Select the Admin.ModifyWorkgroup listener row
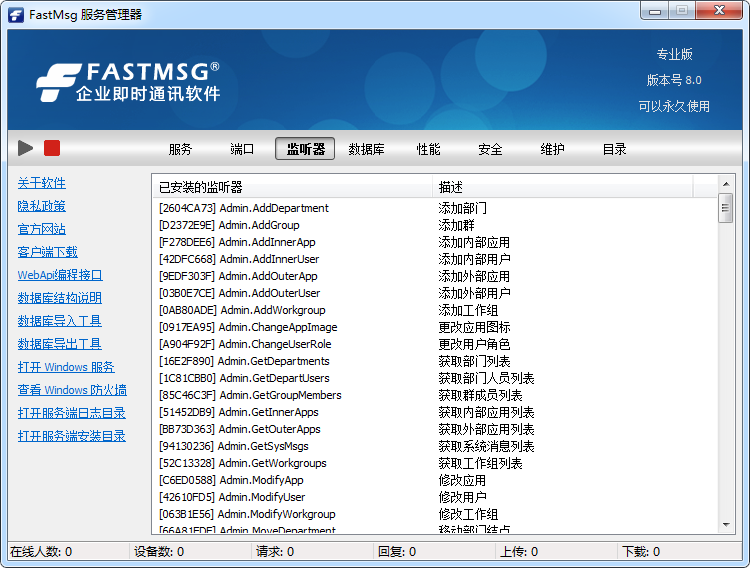This screenshot has height=568, width=750. pyautogui.click(x=434, y=514)
